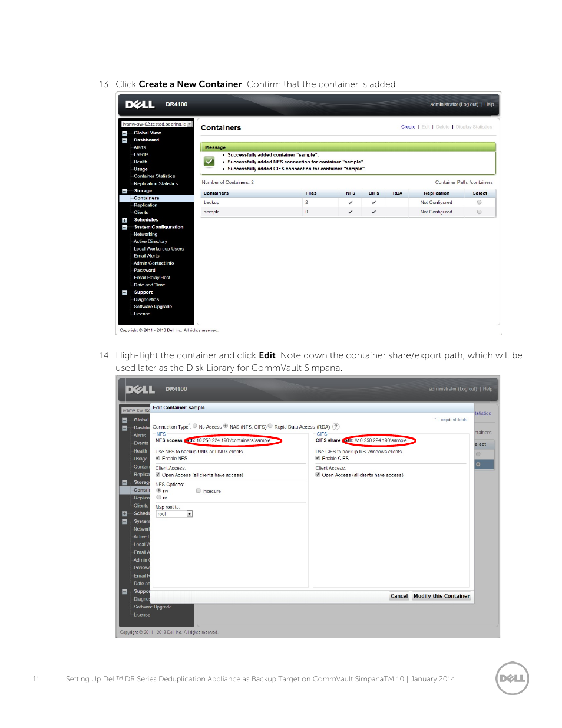Open Alerts in the Containers page sidebar
This screenshot has width=562, height=728.
pos(140,147)
